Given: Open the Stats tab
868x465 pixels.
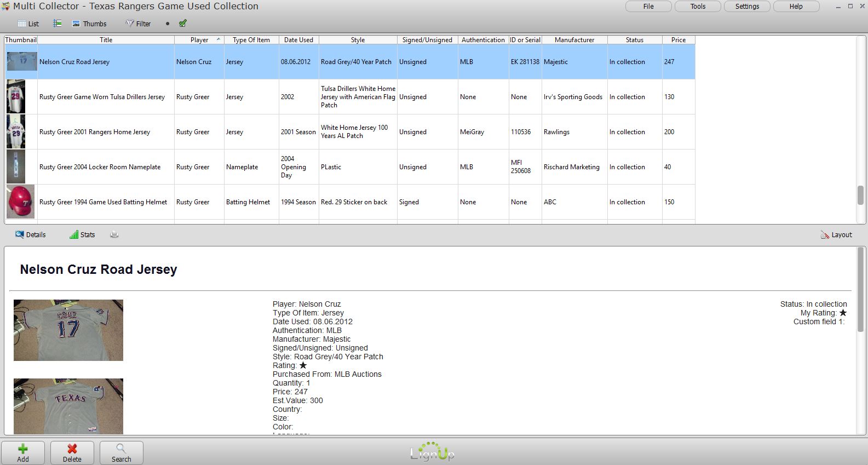Looking at the screenshot, I should click(82, 234).
